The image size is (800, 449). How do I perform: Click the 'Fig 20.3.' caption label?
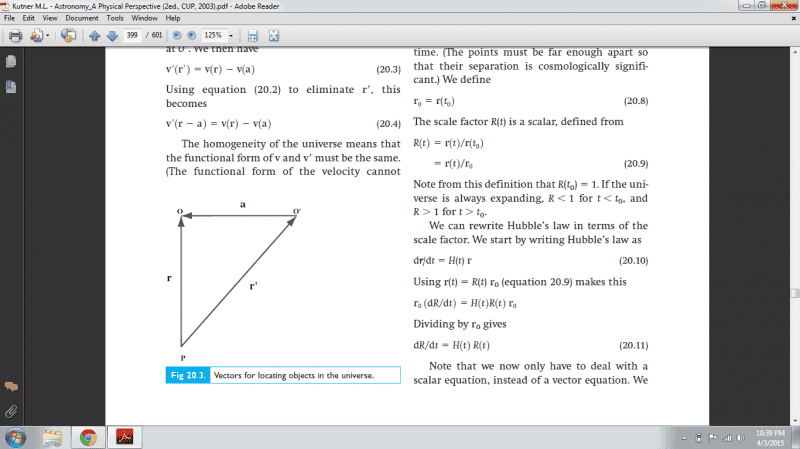[188, 375]
